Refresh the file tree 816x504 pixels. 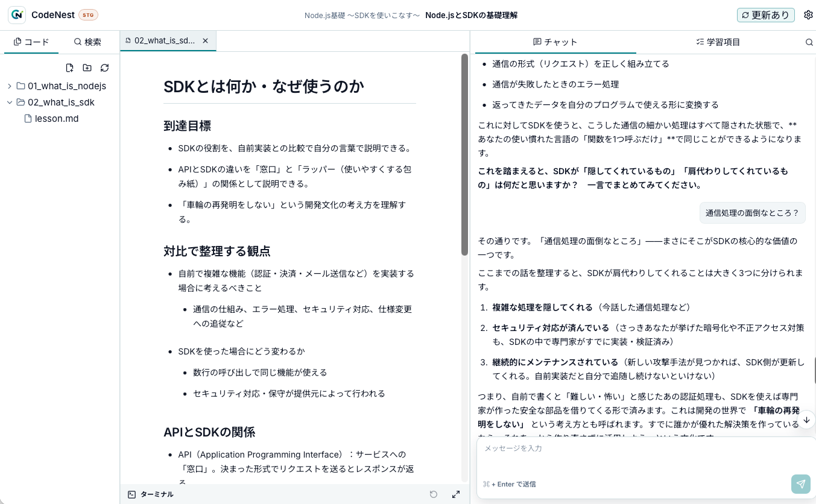pos(105,68)
